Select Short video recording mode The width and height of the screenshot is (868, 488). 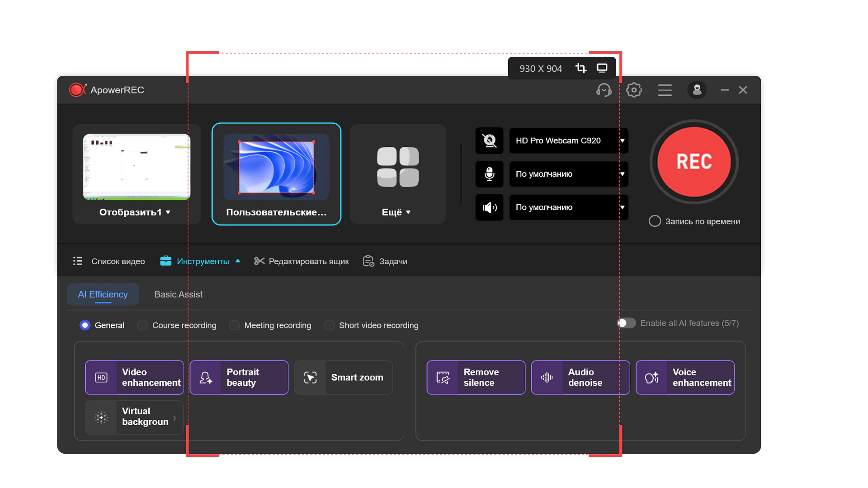click(x=329, y=325)
